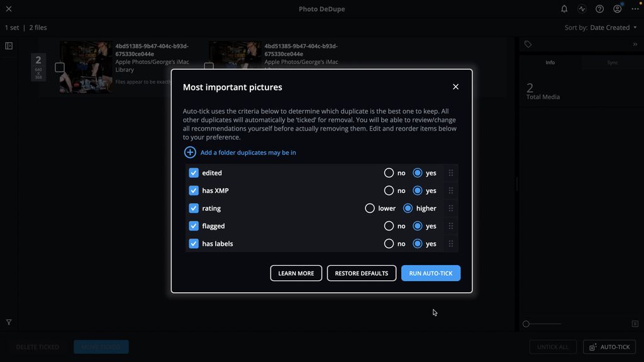The width and height of the screenshot is (644, 362).
Task: Open the activity monitor icon
Action: 582,9
